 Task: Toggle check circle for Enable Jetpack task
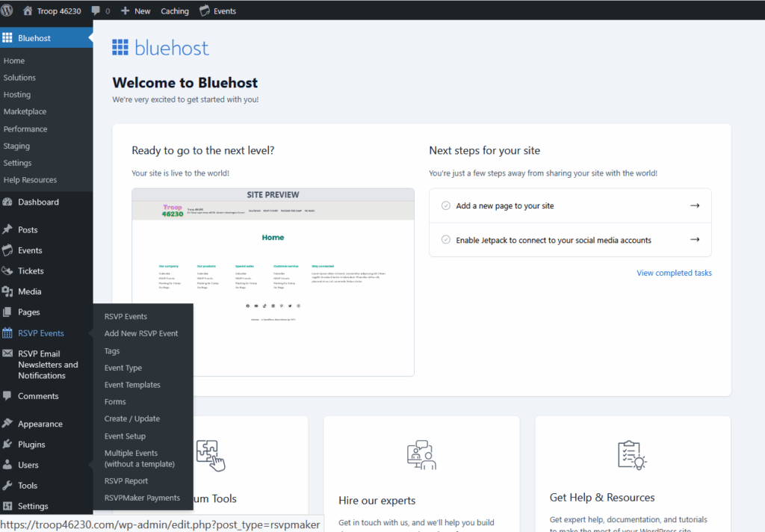446,240
